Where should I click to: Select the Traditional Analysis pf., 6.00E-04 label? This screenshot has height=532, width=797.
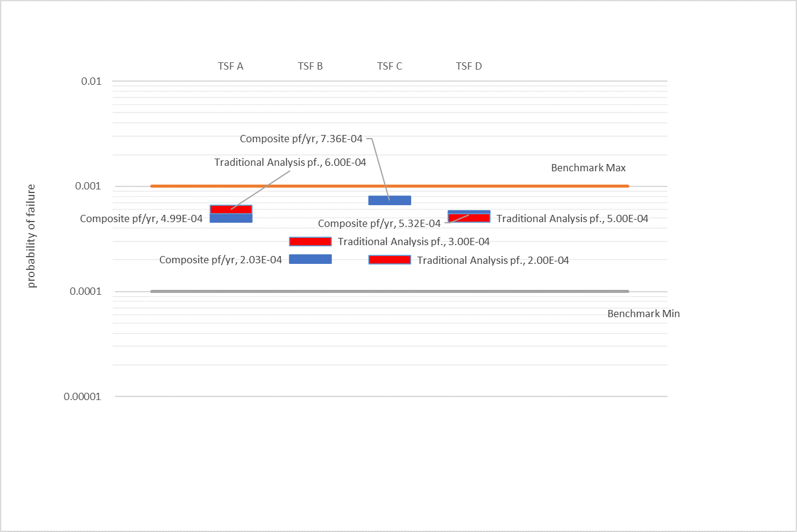pyautogui.click(x=290, y=162)
